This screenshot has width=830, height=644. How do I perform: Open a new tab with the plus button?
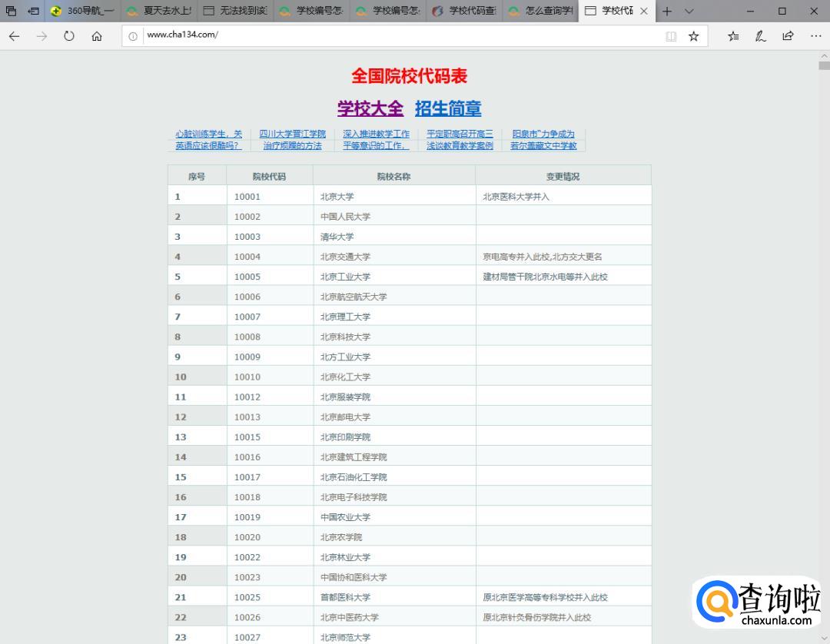[667, 11]
